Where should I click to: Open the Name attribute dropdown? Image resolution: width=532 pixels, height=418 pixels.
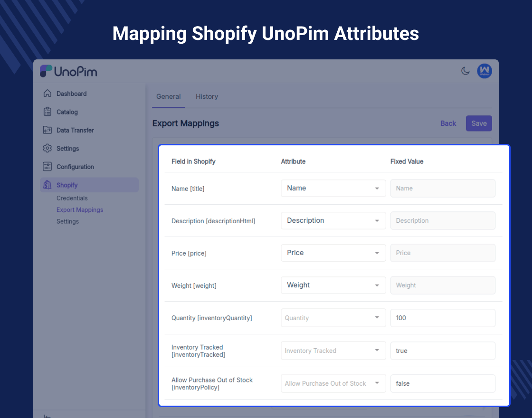coord(333,188)
